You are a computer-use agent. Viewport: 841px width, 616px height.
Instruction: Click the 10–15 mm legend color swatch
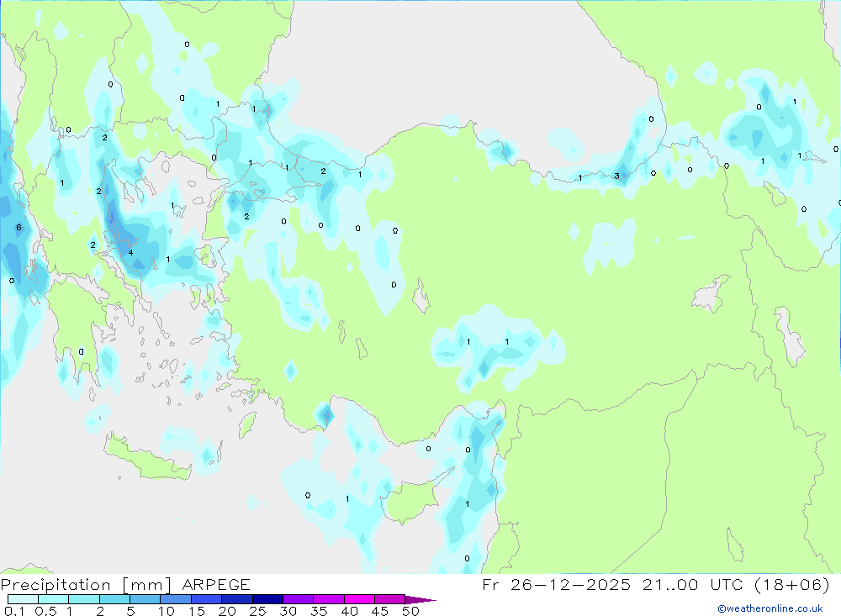(176, 599)
